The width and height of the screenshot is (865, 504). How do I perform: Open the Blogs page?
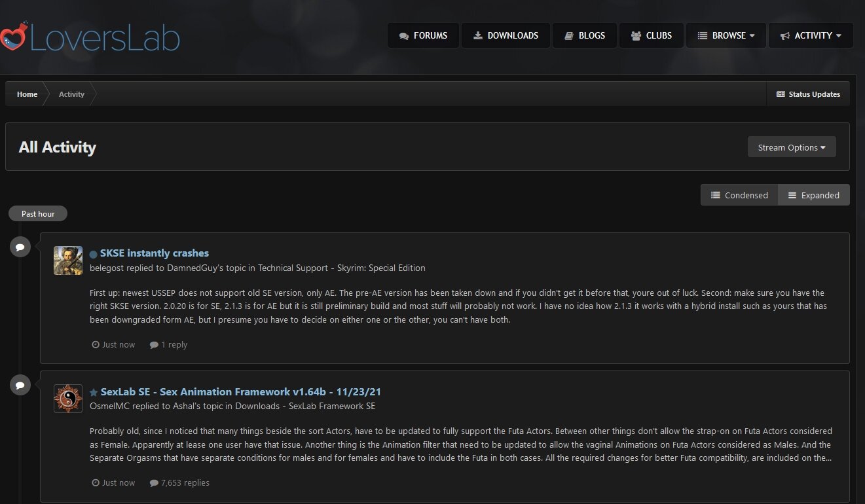(585, 35)
